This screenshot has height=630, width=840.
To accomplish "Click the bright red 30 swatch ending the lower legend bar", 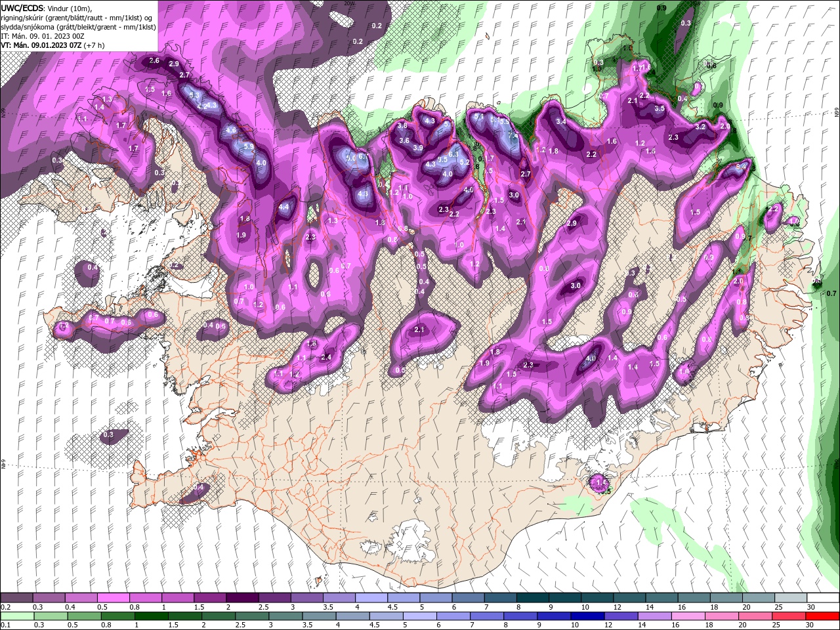I will click(822, 616).
